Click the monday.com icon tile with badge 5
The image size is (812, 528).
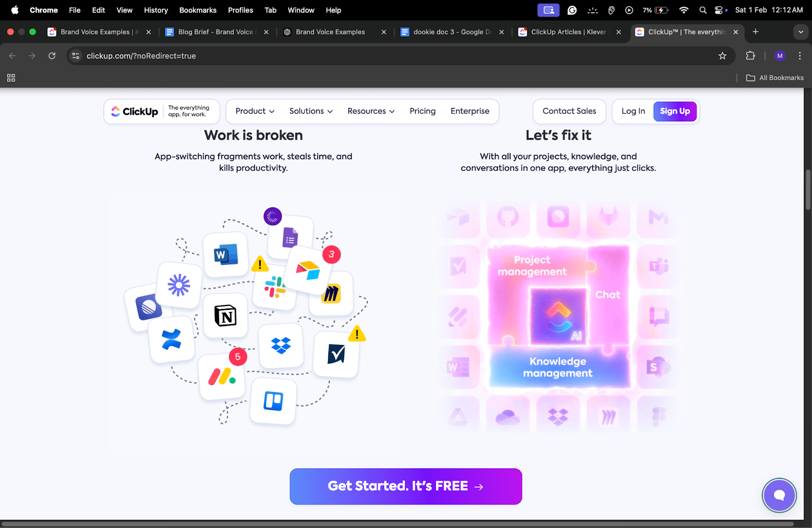coord(222,377)
